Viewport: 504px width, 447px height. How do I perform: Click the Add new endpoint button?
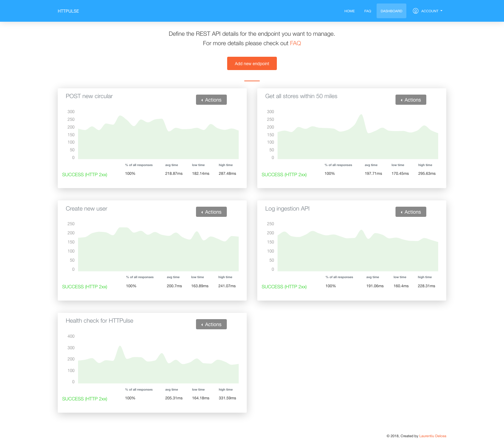click(252, 63)
